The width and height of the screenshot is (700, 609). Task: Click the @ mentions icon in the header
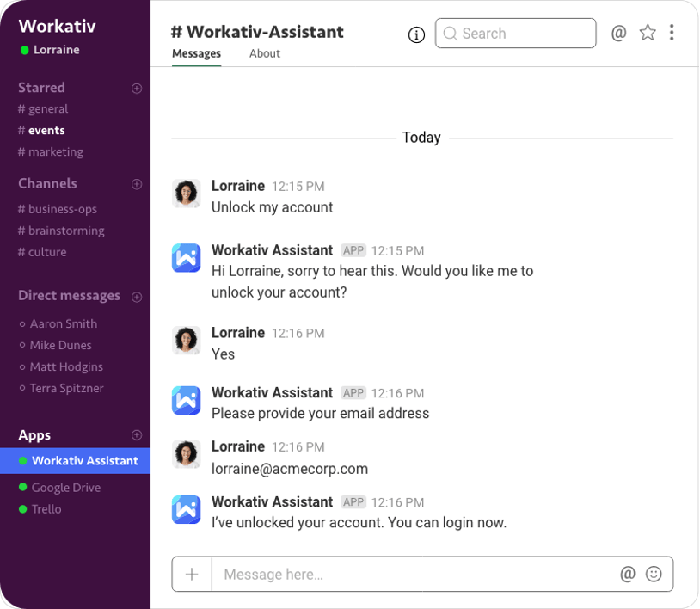click(x=618, y=33)
